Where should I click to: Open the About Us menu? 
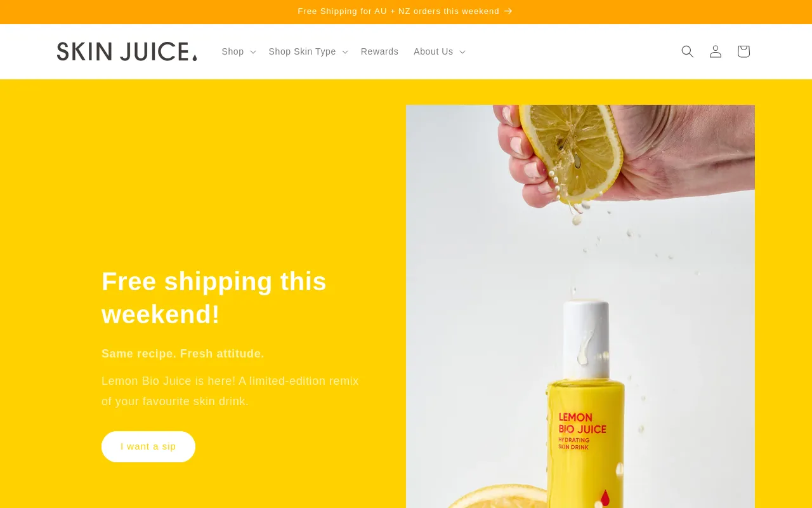[x=433, y=51]
